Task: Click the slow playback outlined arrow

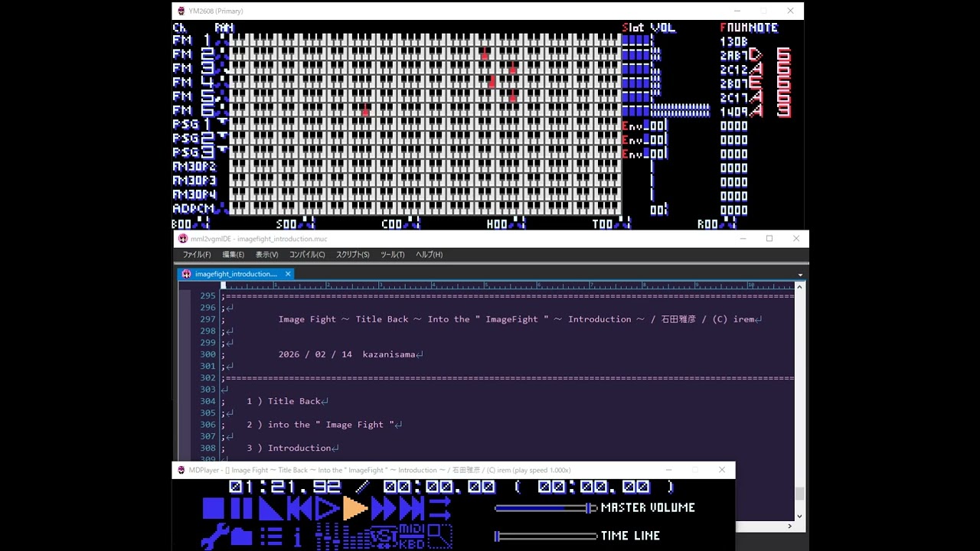Action: pos(327,508)
